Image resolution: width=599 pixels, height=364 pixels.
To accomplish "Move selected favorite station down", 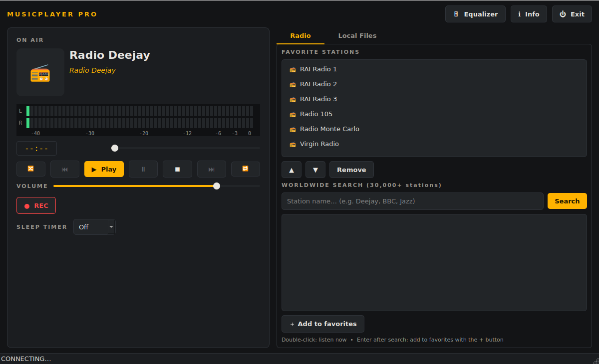I will click(x=315, y=170).
